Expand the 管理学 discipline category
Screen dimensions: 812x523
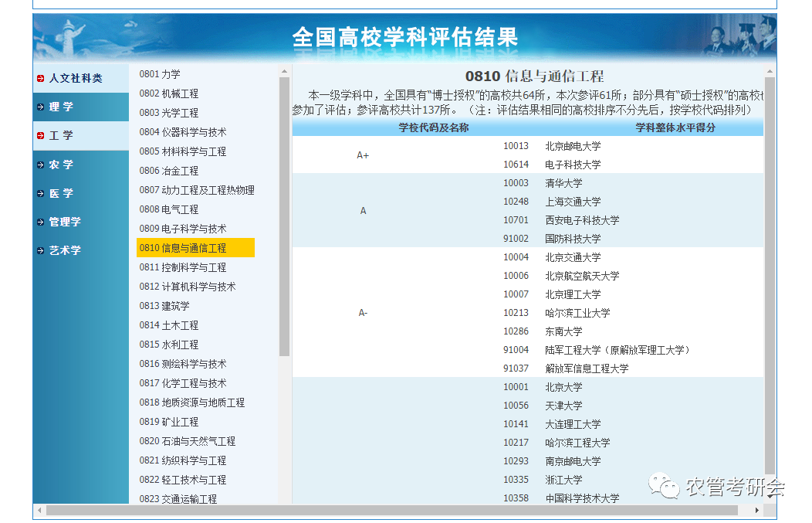(64, 222)
